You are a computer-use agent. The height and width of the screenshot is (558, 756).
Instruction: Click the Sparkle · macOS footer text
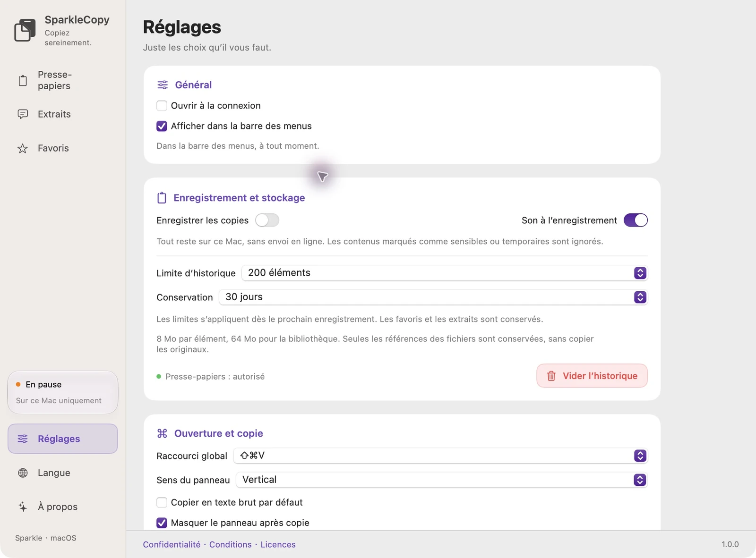point(46,538)
